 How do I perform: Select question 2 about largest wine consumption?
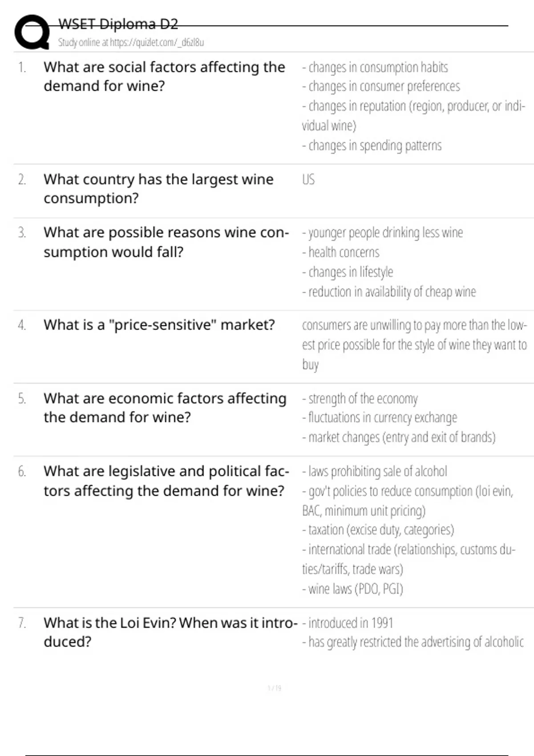pos(158,189)
